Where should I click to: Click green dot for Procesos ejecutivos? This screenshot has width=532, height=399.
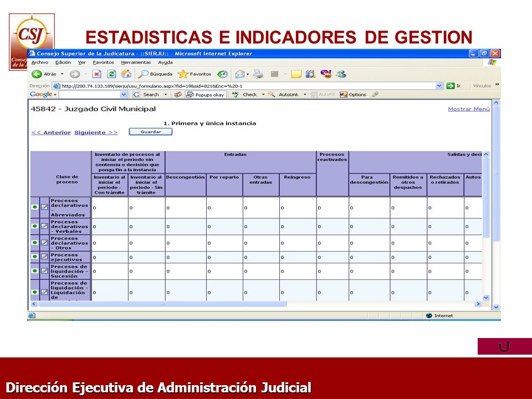(x=34, y=257)
